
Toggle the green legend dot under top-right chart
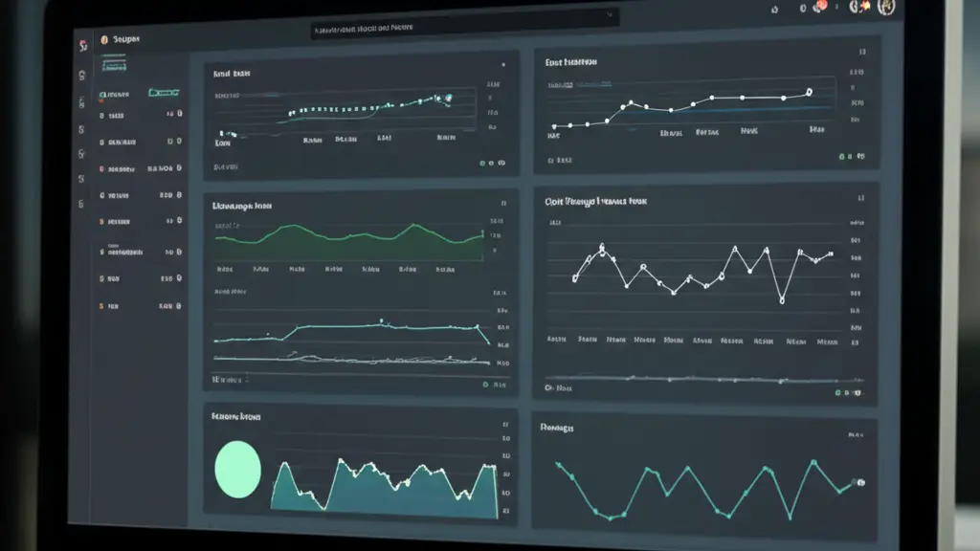843,156
